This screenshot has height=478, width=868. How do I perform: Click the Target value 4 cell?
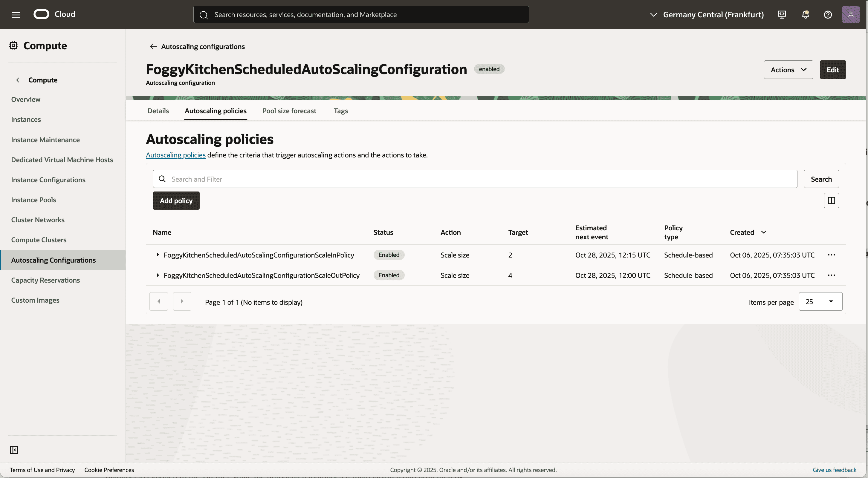tap(510, 275)
